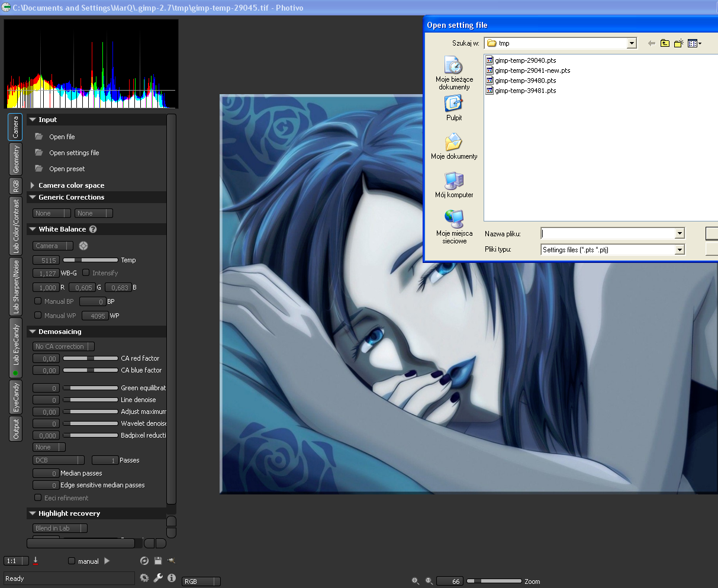Activate the white balance spot picker icon

[83, 246]
